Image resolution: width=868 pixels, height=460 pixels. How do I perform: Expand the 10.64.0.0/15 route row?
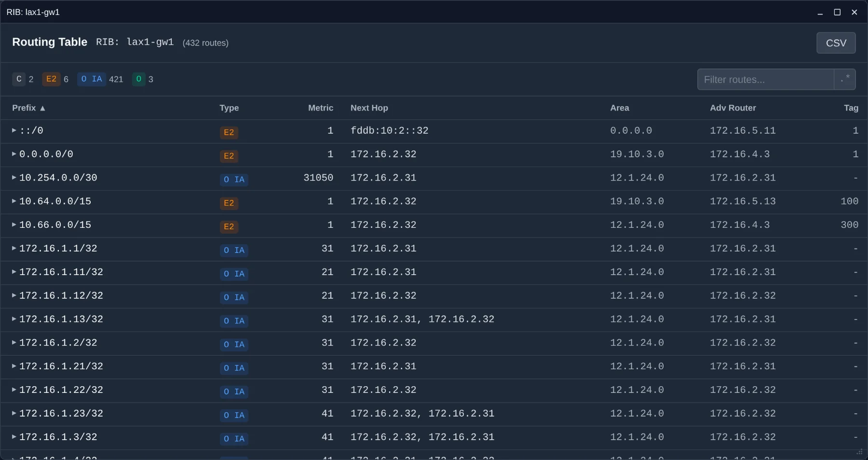point(14,201)
